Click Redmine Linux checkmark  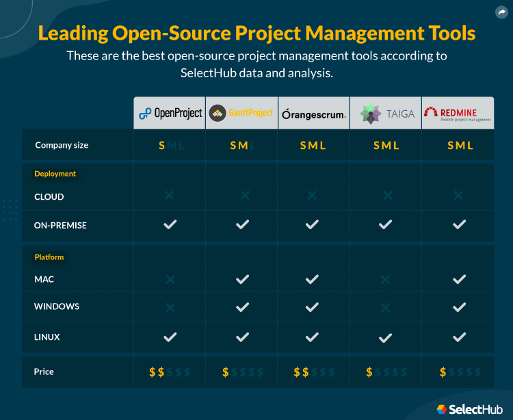tap(460, 337)
